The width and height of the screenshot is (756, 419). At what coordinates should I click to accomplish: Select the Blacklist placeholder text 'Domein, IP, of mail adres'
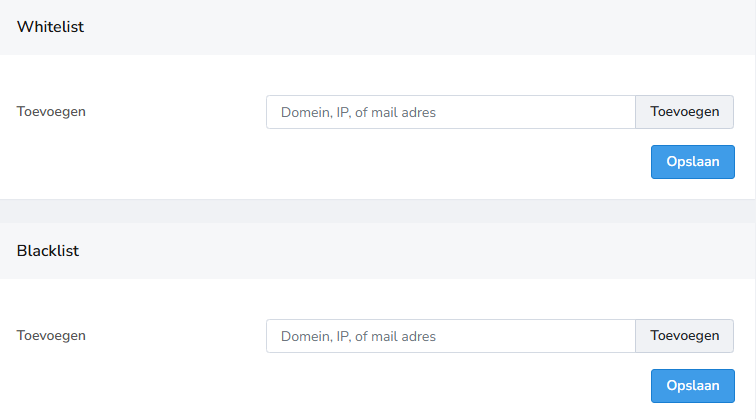click(x=358, y=336)
